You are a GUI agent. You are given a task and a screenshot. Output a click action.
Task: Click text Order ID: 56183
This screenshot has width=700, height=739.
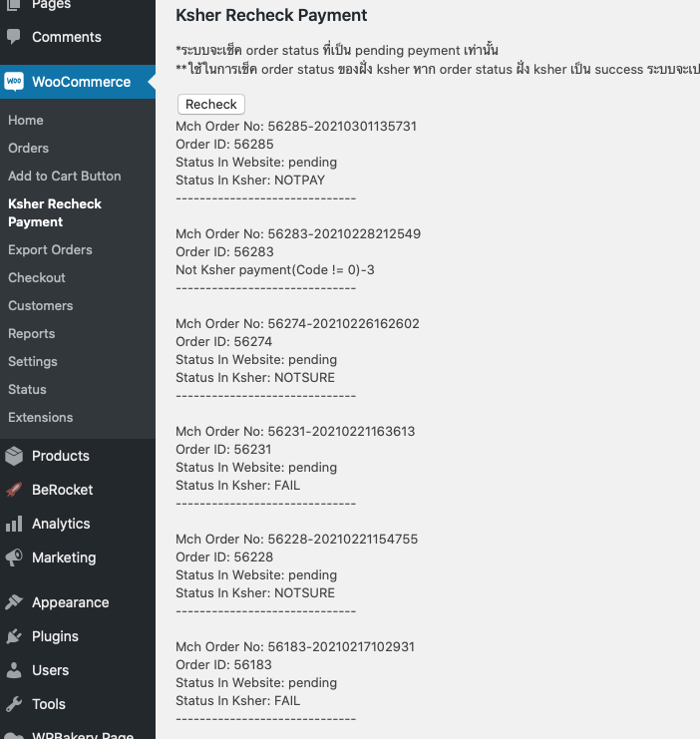tap(223, 664)
